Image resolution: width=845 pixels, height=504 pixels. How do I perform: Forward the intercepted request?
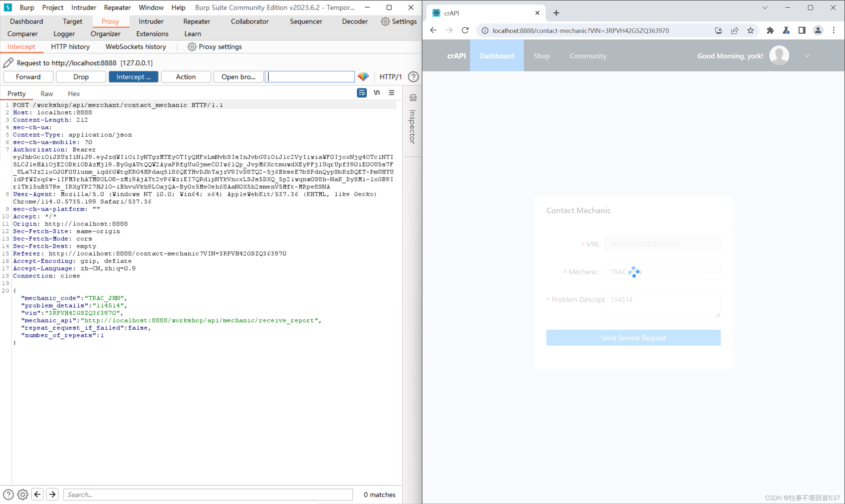tap(28, 77)
